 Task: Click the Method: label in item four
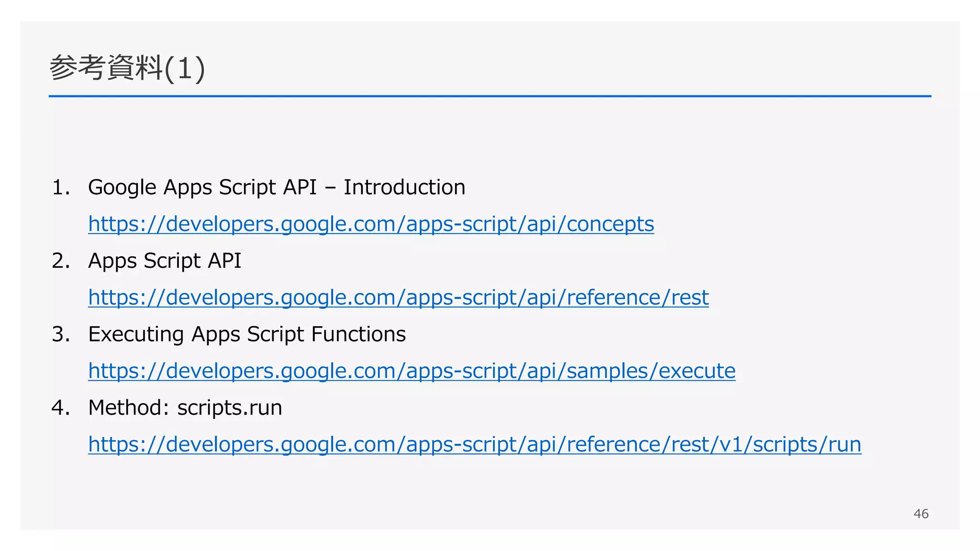point(128,408)
